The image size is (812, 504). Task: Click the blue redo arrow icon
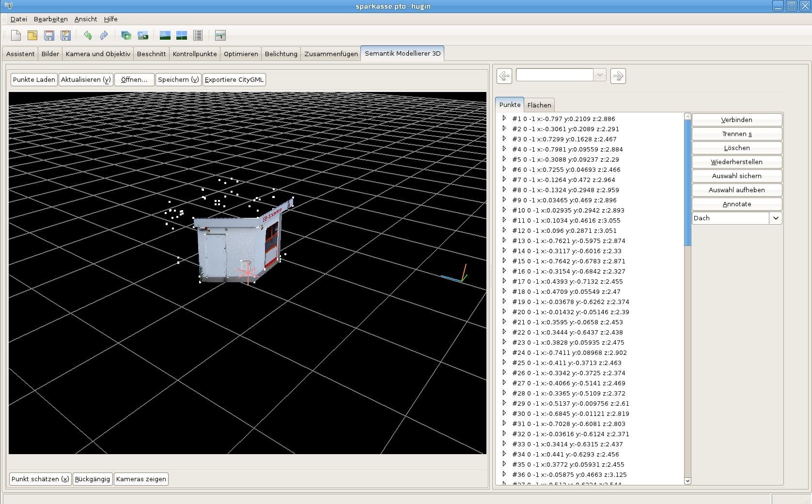click(x=104, y=35)
